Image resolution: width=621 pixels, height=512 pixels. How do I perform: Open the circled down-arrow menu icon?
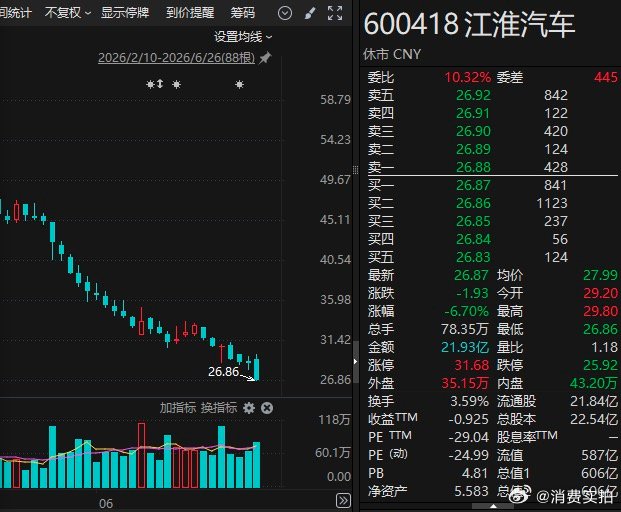[285, 13]
